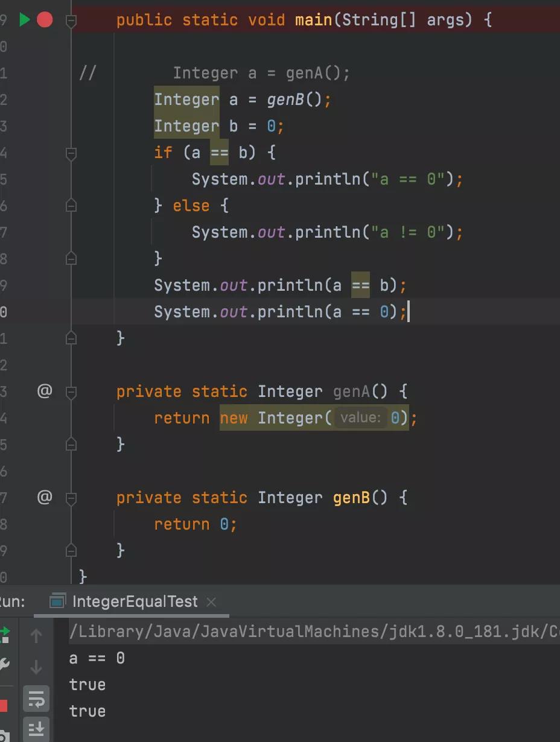Screen dimensions: 560x742
Task: Collapse the if block fold marker
Action: 71,153
